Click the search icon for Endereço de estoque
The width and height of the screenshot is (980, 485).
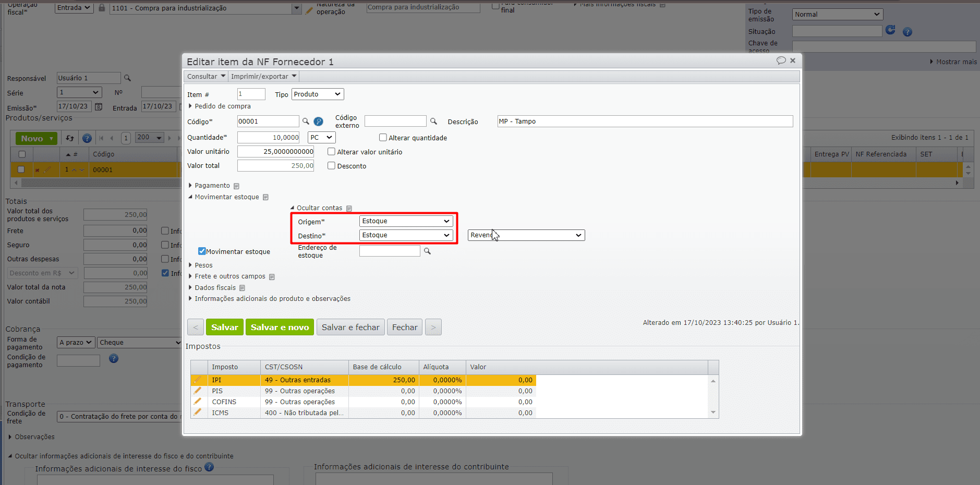point(427,251)
